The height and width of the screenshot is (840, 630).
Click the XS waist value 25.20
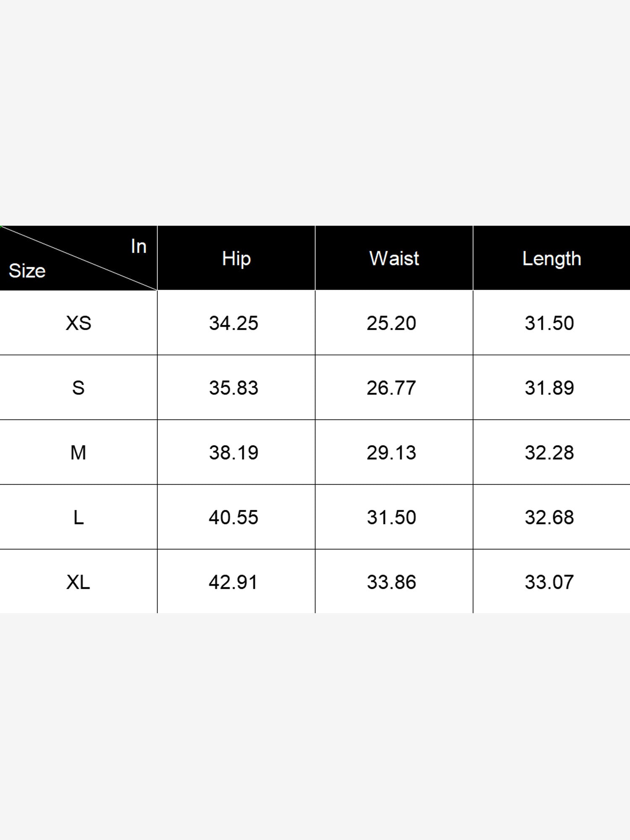(x=391, y=323)
